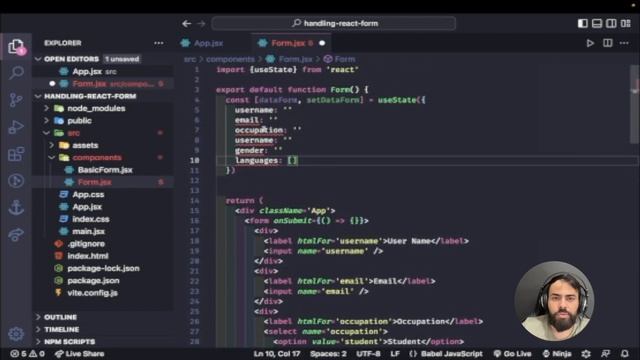Launch Go Live server
This screenshot has width=640, height=360.
512,354
